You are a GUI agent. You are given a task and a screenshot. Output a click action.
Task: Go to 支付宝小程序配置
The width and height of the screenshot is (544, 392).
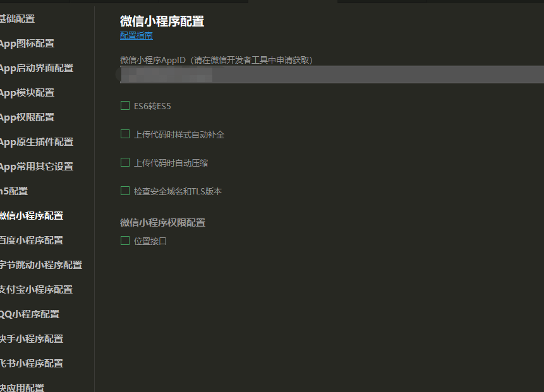point(37,289)
